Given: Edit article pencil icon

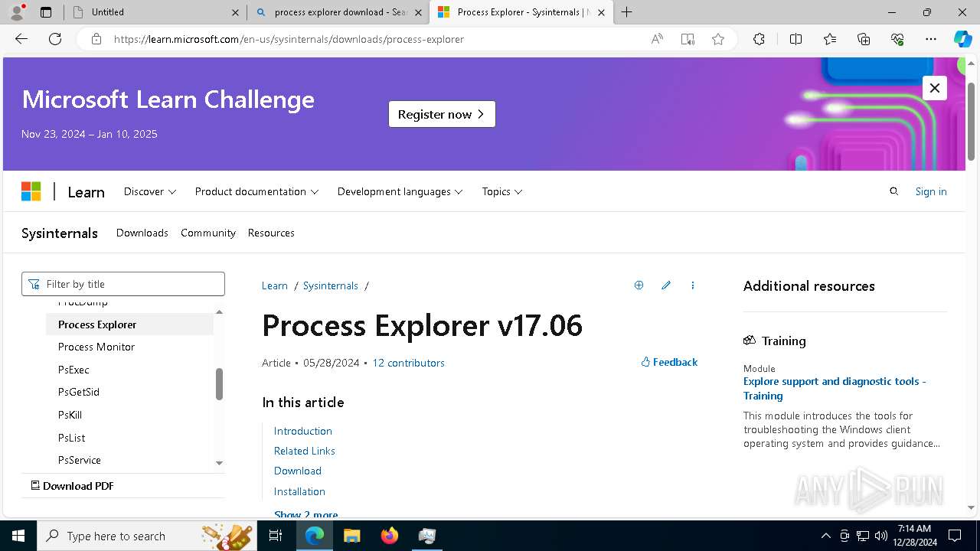Looking at the screenshot, I should (x=666, y=285).
